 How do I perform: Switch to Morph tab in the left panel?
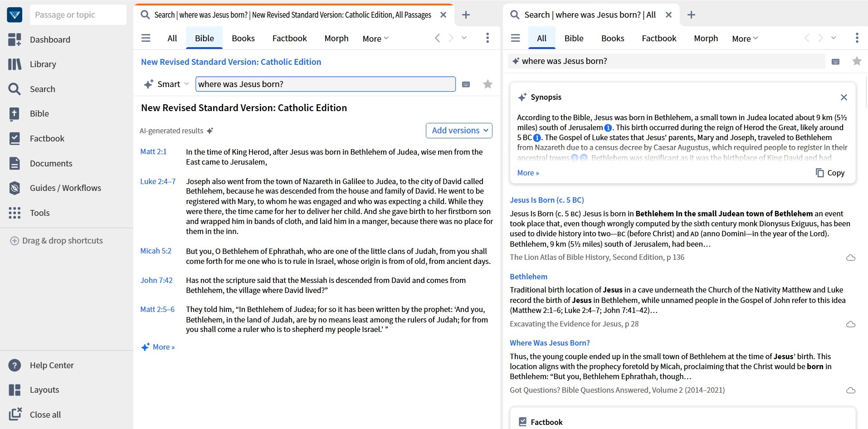pos(336,38)
